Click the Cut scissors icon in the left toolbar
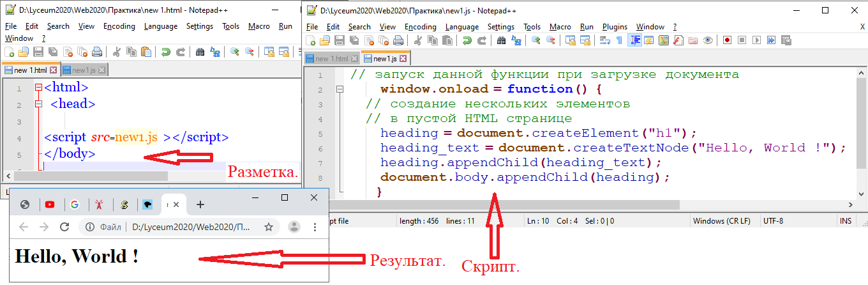The image size is (868, 285). (x=117, y=52)
